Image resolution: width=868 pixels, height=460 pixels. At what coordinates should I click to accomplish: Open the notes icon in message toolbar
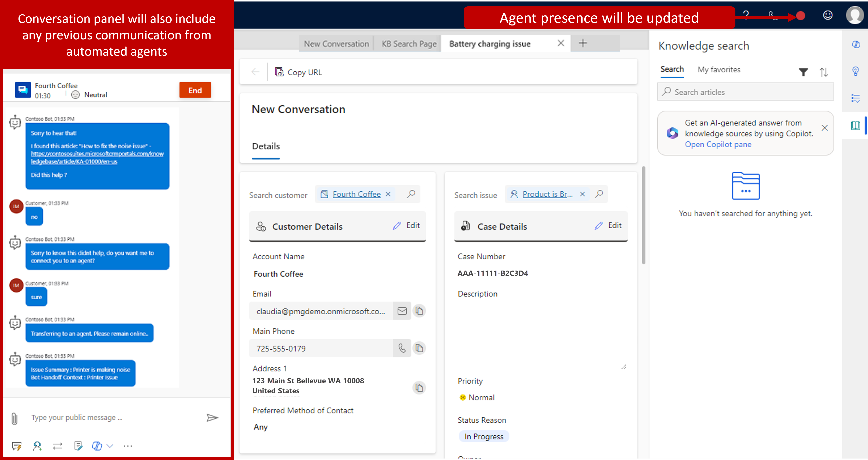click(x=78, y=446)
